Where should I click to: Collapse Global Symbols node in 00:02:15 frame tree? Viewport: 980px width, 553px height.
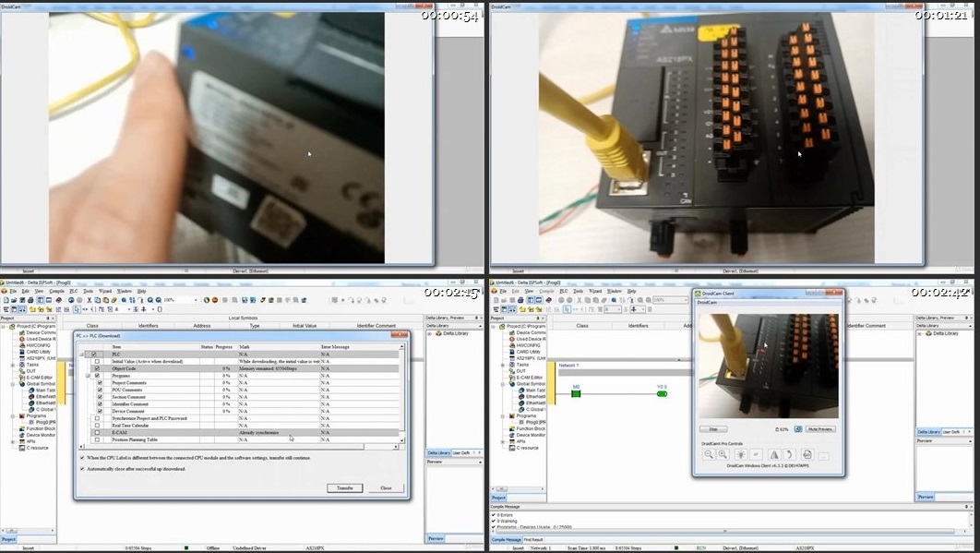pos(13,383)
